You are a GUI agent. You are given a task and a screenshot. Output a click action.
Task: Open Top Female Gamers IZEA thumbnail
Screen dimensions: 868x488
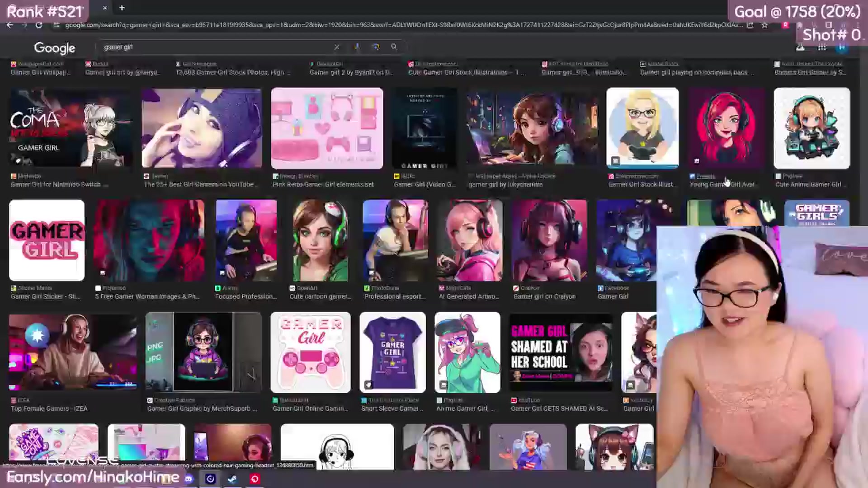click(x=73, y=352)
